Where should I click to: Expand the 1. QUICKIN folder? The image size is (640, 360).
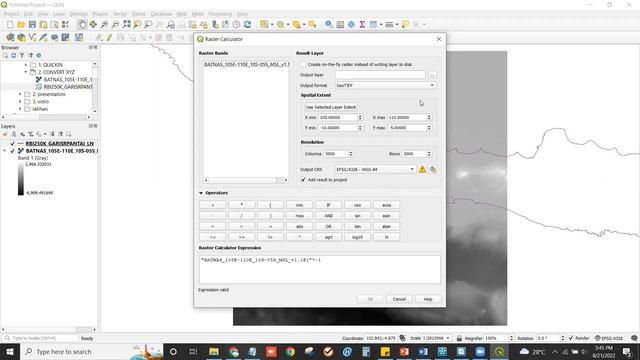[x=26, y=65]
